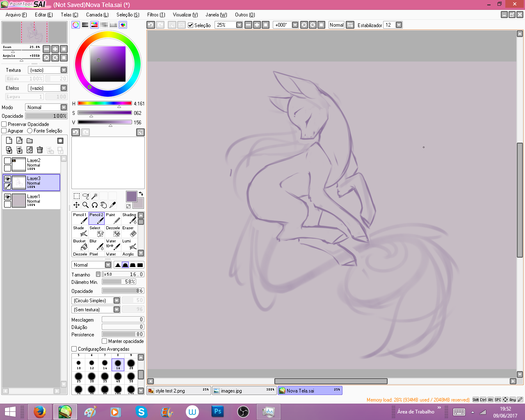
Task: Pick the magnifier zoom tool
Action: pos(85,205)
